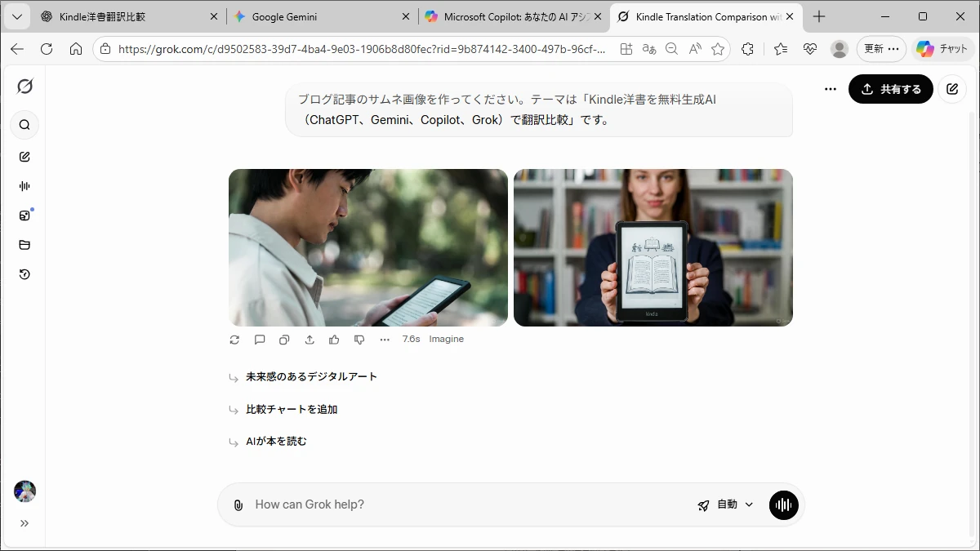
Task: Click the thumbs down icon on response
Action: click(359, 340)
